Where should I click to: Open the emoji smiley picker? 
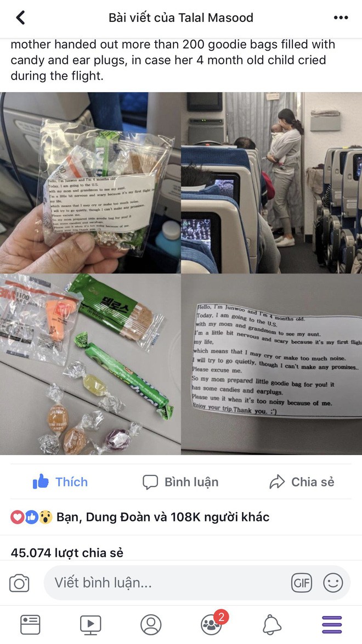click(333, 583)
